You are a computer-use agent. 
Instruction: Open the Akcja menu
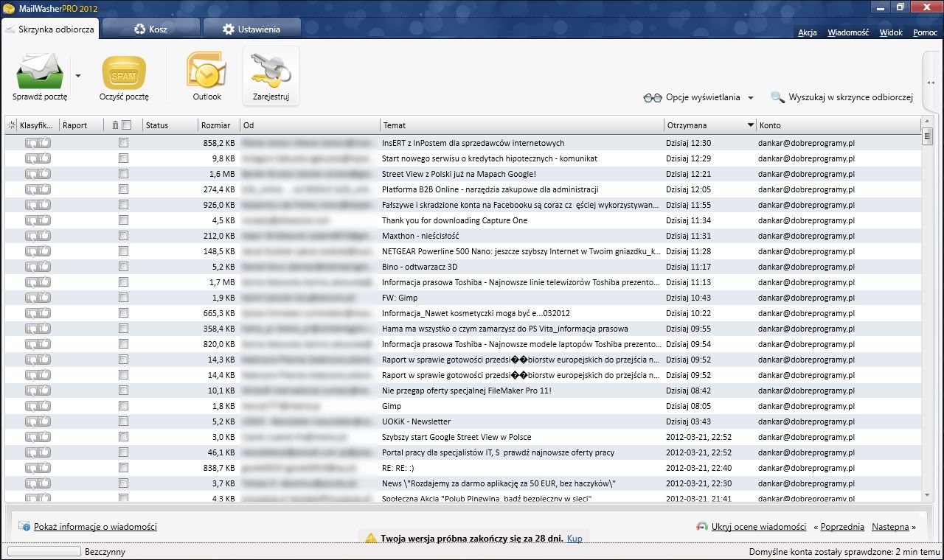[808, 32]
